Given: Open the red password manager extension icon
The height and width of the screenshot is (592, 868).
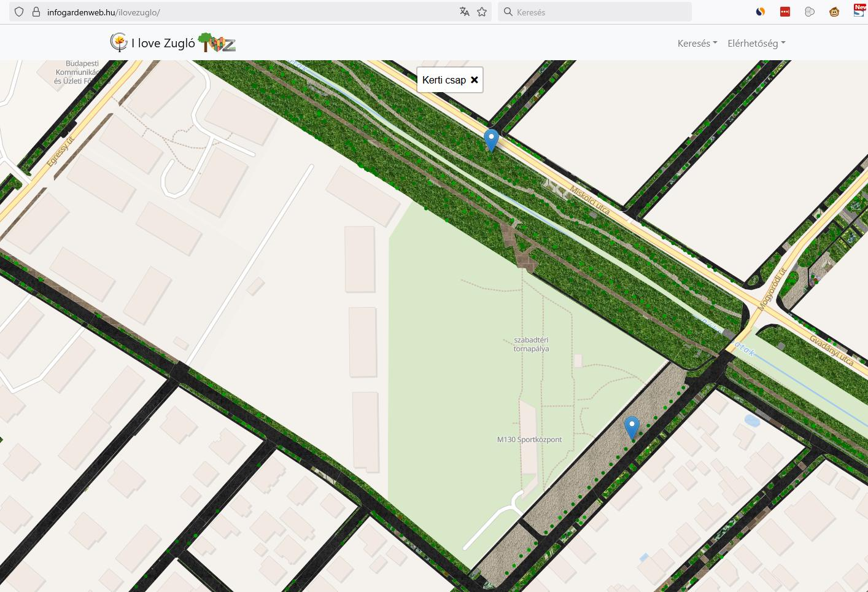Looking at the screenshot, I should point(785,12).
